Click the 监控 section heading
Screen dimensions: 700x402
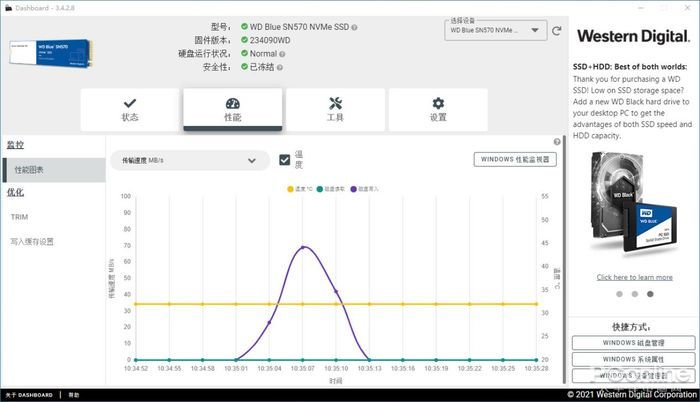[15, 145]
